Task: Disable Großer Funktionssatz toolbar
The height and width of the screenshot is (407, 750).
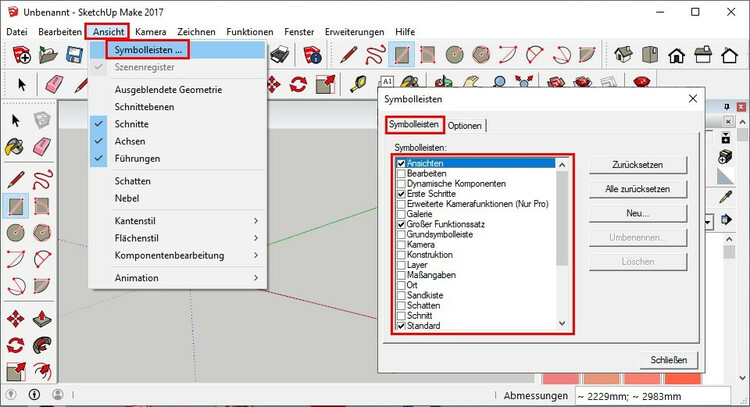Action: click(401, 224)
